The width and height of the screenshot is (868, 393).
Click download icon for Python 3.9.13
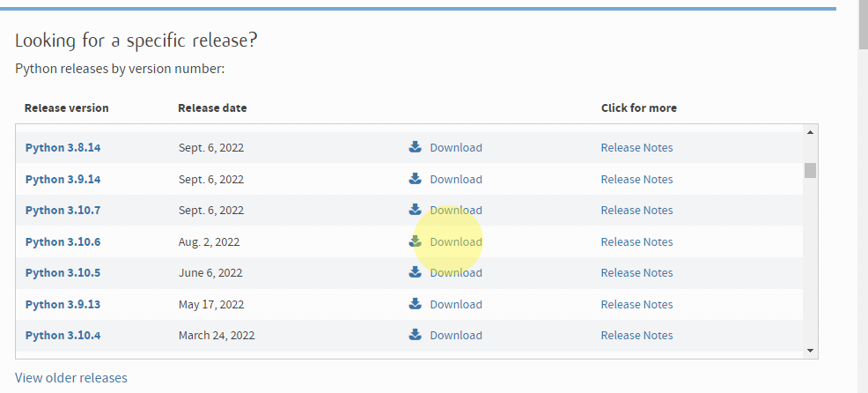(x=416, y=304)
